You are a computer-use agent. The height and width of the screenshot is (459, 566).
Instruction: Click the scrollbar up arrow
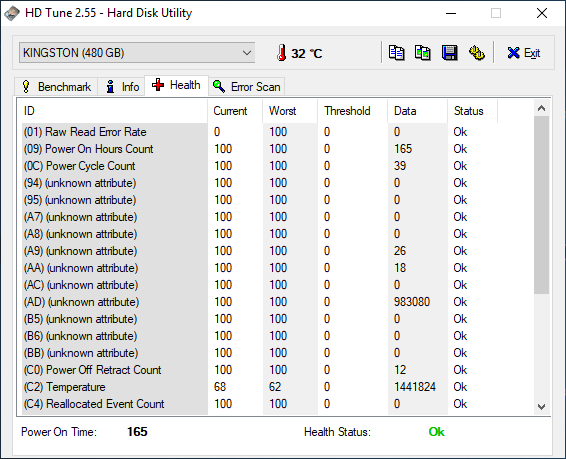pos(541,108)
